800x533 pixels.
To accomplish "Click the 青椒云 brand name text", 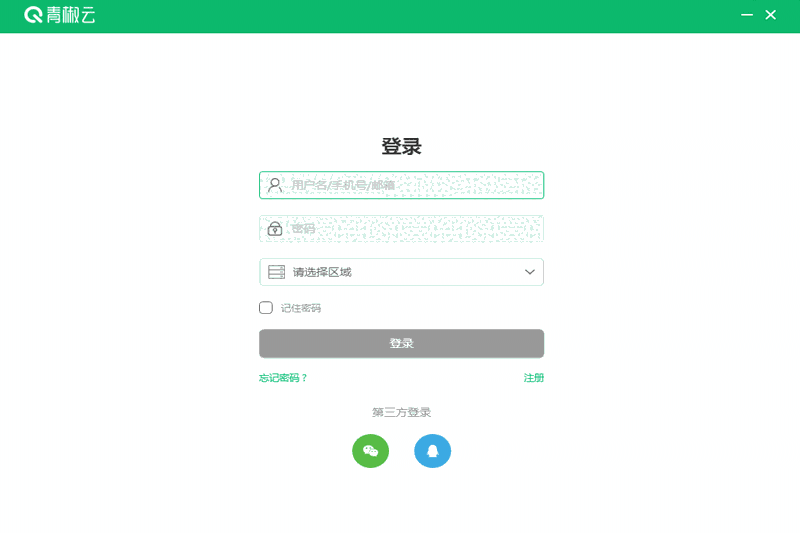I will (x=71, y=15).
